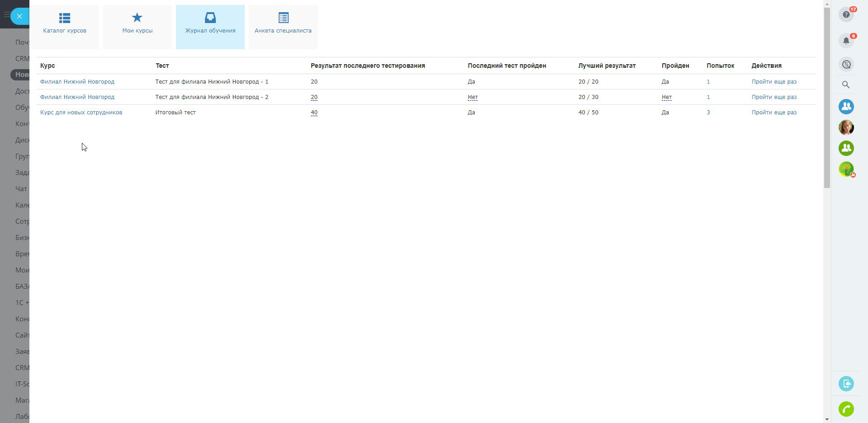Click Нет under Последний тест пройден
The width and height of the screenshot is (868, 423).
pos(473,97)
